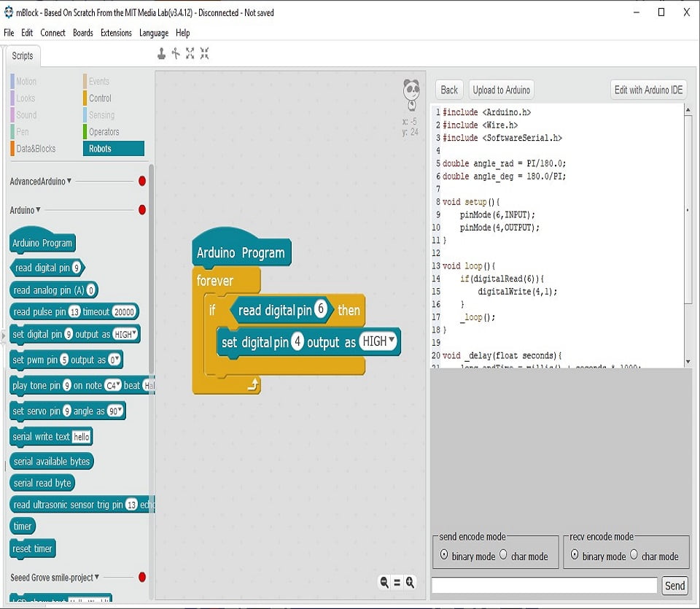The height and width of the screenshot is (609, 700).
Task: Click the forever block in script
Action: click(214, 280)
